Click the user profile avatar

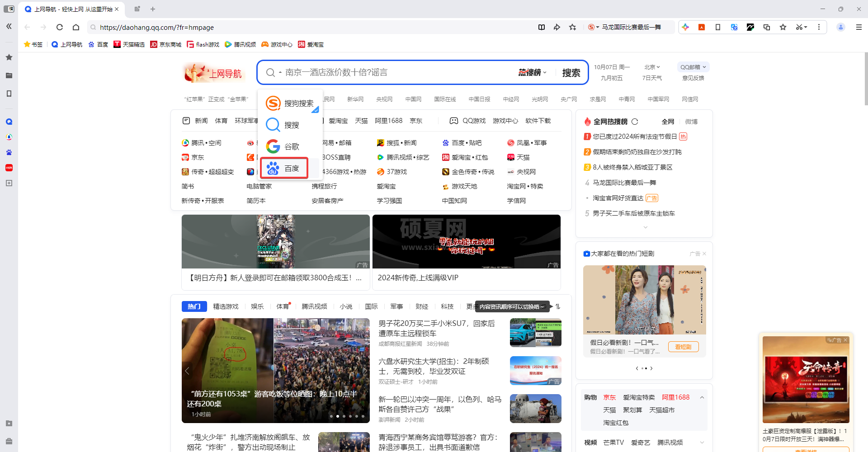(x=841, y=27)
